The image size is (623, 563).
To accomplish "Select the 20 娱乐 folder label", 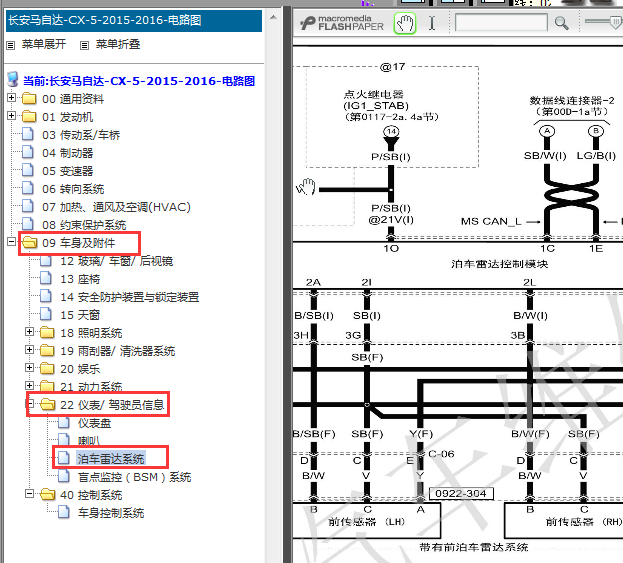I will pos(80,369).
